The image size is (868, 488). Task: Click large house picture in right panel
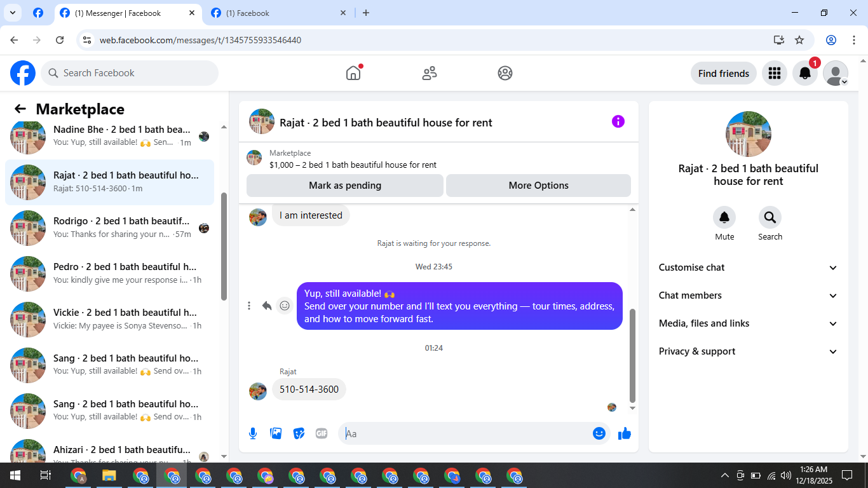click(x=749, y=134)
